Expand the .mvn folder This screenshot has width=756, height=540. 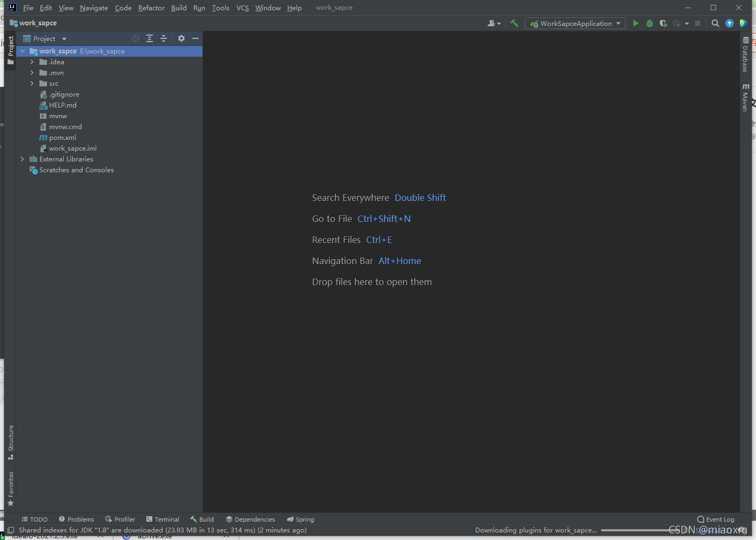(32, 73)
